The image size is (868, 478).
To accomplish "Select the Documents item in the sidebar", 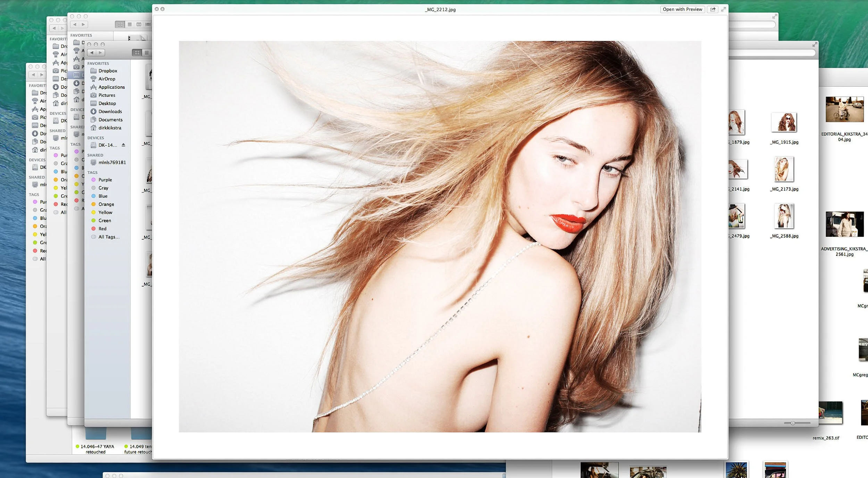I will pos(110,120).
